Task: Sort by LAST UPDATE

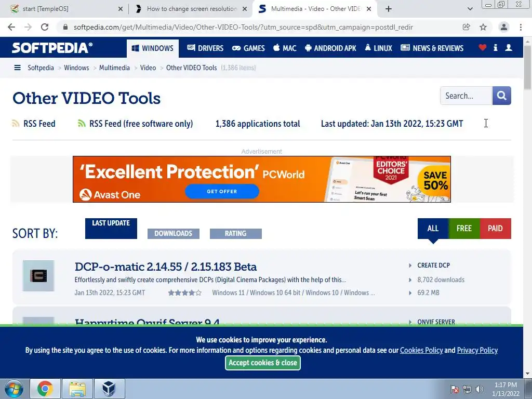Action: click(111, 229)
